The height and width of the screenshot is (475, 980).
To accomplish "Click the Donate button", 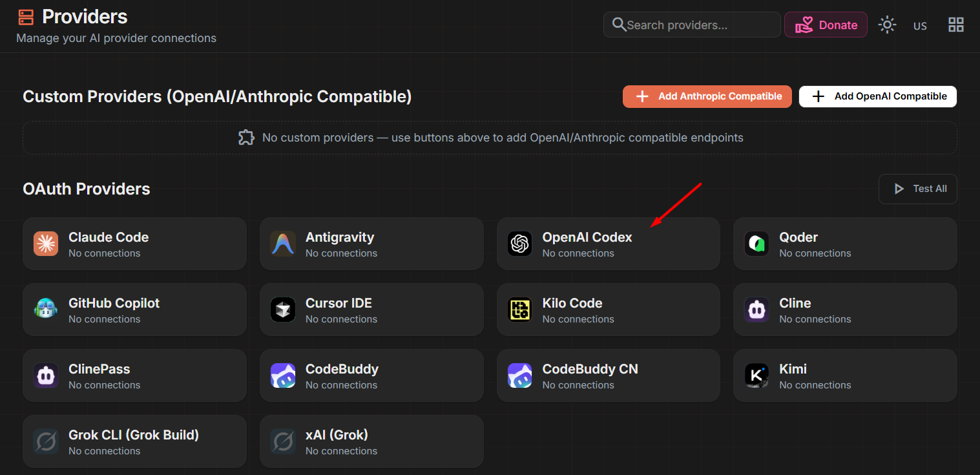I will (x=826, y=25).
